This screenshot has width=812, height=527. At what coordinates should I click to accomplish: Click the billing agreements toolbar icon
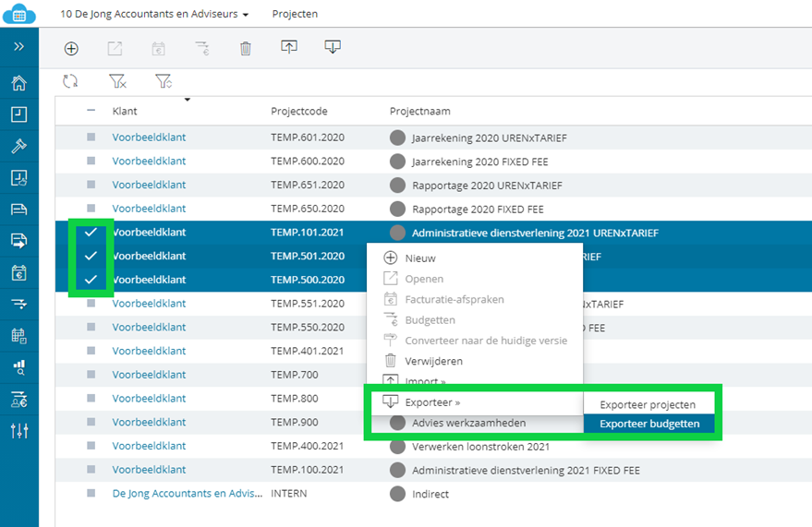click(159, 49)
